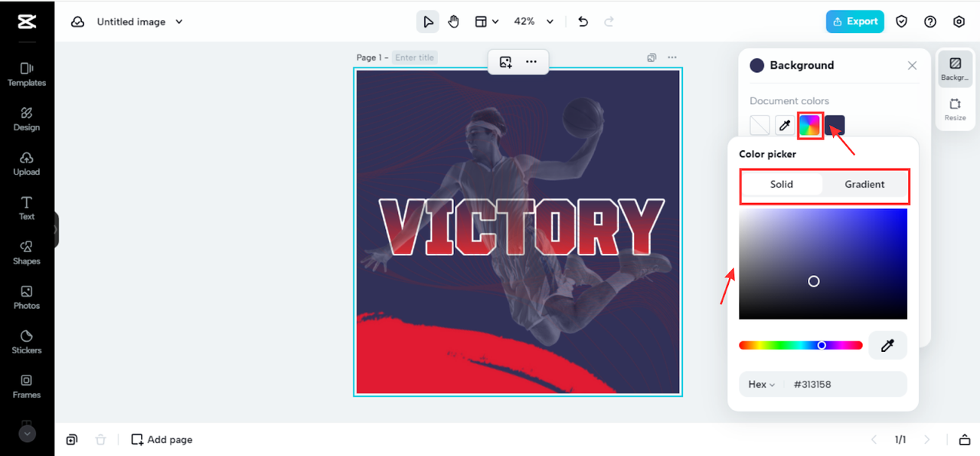980x456 pixels.
Task: Click the saturation color field handle
Action: tap(814, 281)
